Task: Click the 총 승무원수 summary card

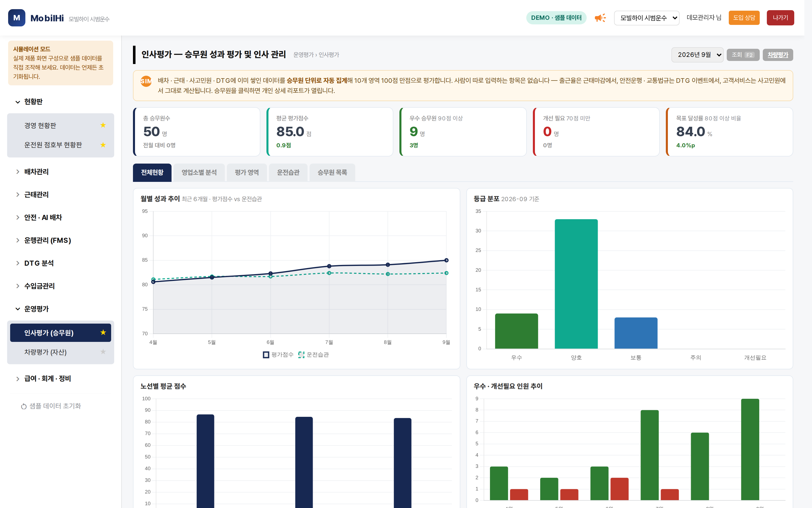Action: (197, 132)
